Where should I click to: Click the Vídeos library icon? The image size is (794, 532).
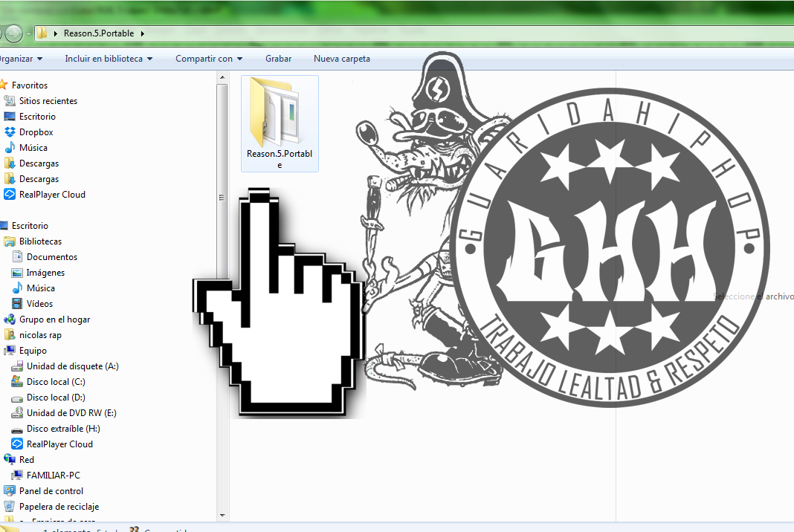[x=17, y=304]
